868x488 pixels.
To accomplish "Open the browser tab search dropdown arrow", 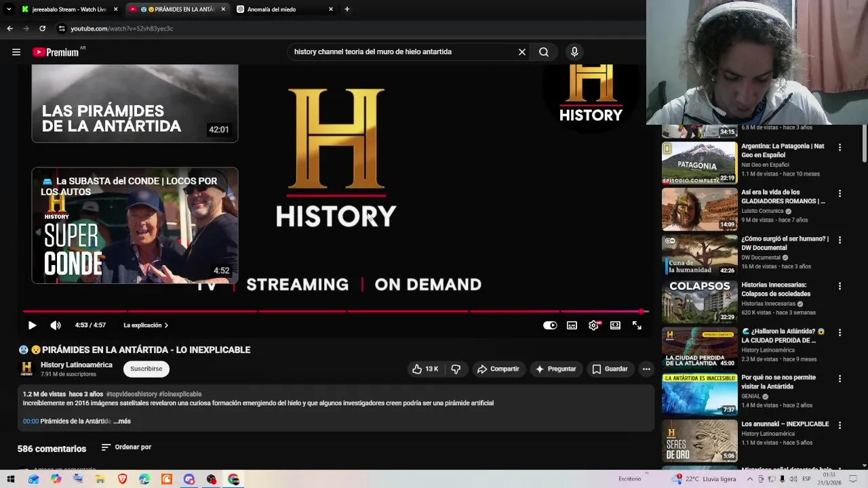I will point(9,9).
